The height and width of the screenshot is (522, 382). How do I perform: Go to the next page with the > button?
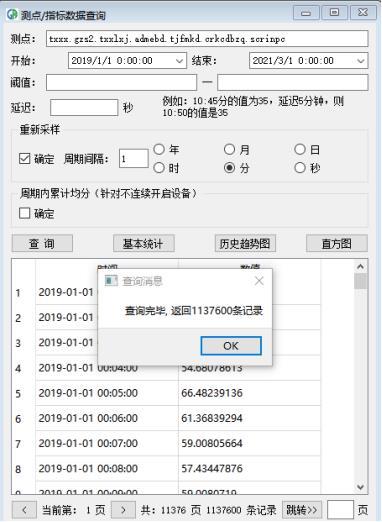(x=123, y=510)
